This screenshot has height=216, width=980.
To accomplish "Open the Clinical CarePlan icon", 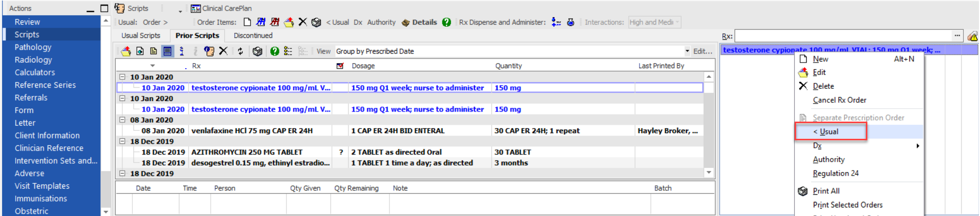I will click(x=196, y=9).
